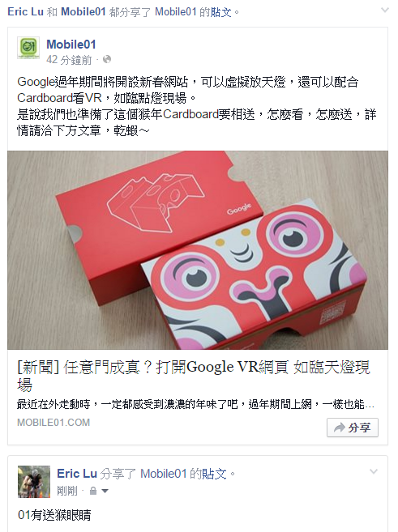398x532 pixels.
Task: Click the Mobile01 green page logo
Action: (x=28, y=48)
